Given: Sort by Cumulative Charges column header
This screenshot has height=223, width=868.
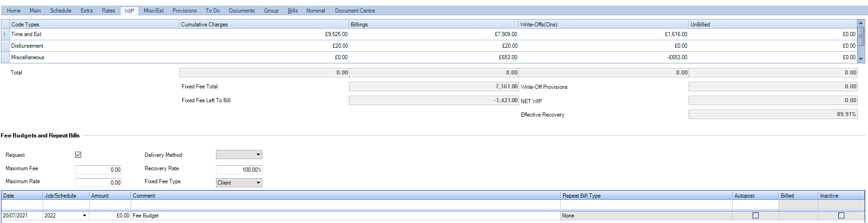Looking at the screenshot, I should 264,24.
